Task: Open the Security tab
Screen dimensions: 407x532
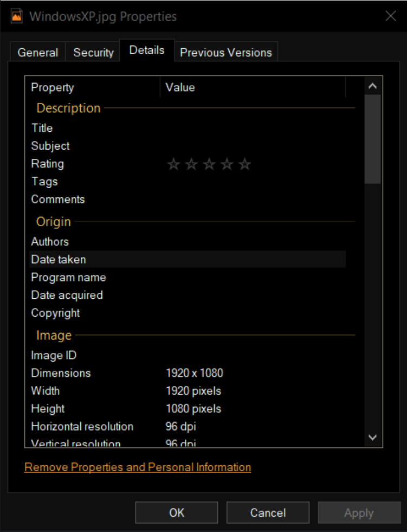Action: coord(94,53)
